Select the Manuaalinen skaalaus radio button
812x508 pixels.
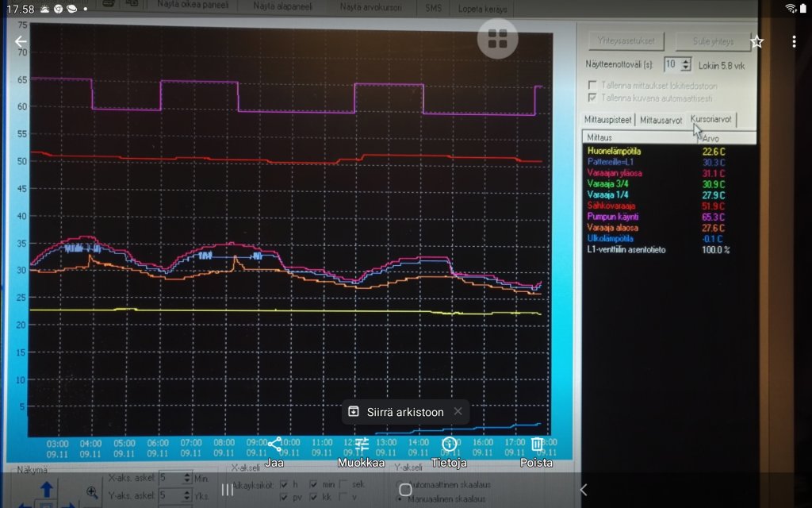click(x=400, y=498)
